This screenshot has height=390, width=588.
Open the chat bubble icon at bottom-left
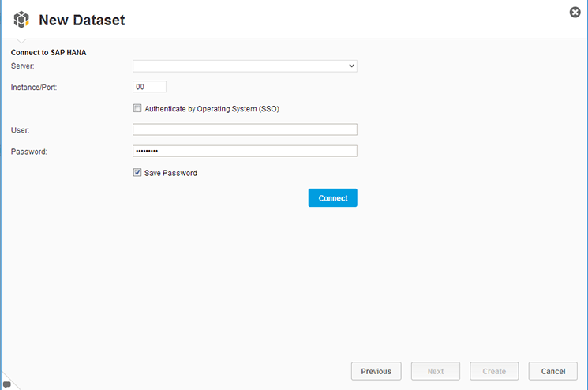[x=7, y=384]
